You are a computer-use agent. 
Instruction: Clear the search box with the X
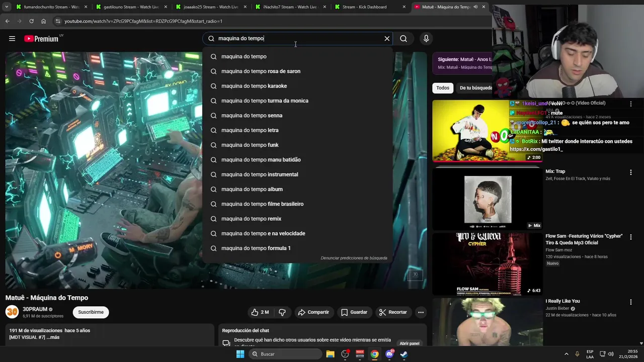click(x=387, y=39)
